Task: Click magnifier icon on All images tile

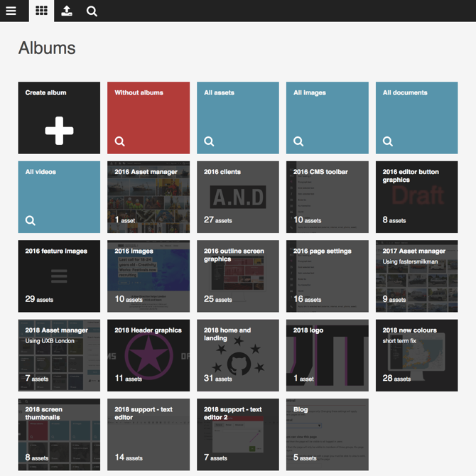Action: [298, 141]
